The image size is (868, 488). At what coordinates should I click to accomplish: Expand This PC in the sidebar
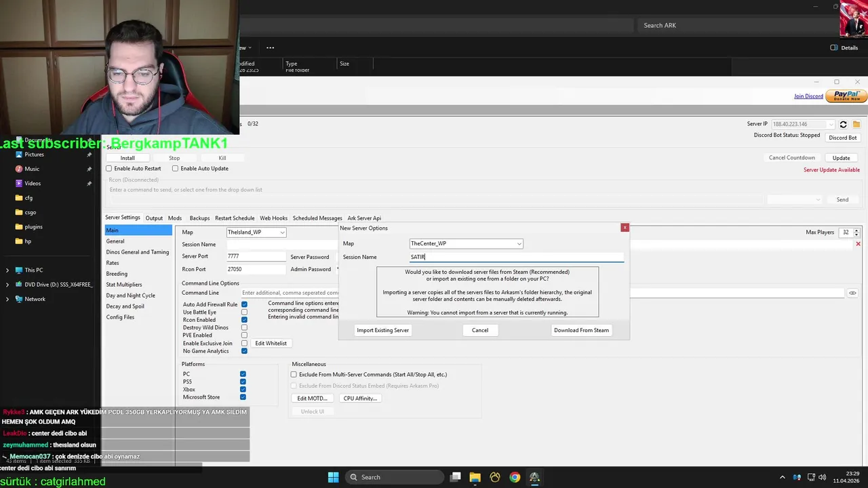click(7, 270)
